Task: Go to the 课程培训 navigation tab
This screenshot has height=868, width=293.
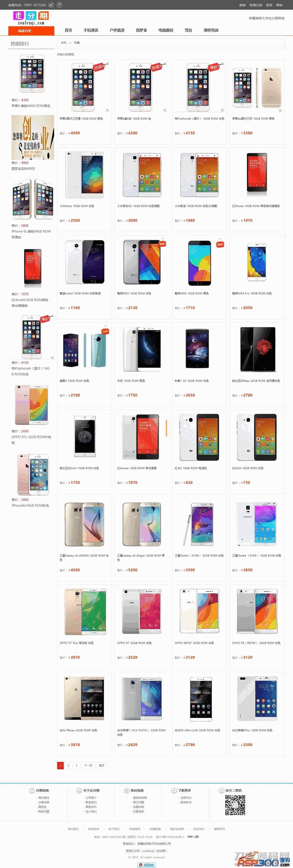Action: tap(211, 30)
